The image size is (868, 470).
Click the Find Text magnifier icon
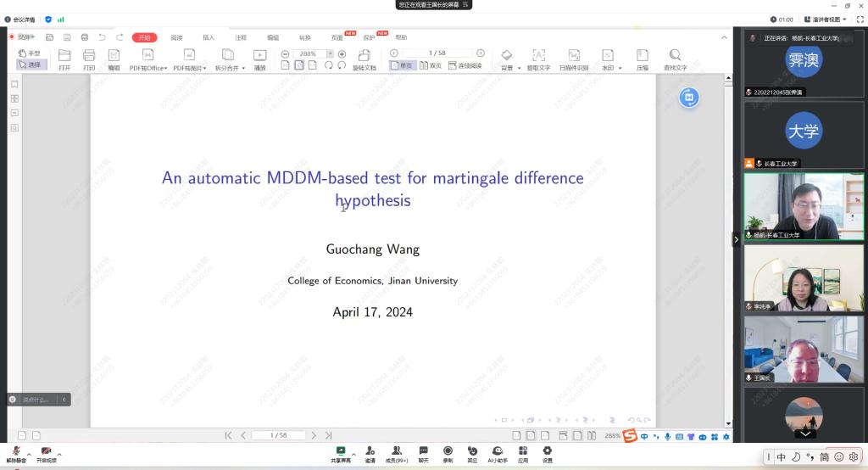(675, 56)
